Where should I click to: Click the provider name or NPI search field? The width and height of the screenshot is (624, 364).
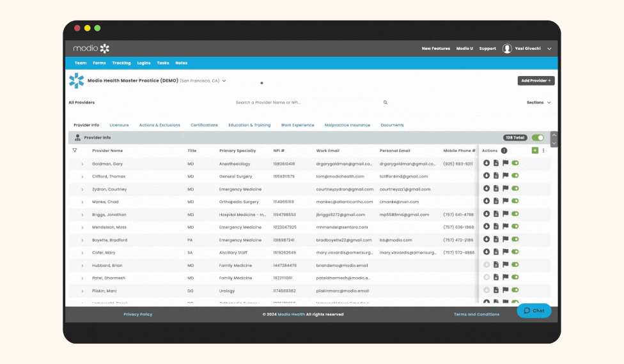307,102
